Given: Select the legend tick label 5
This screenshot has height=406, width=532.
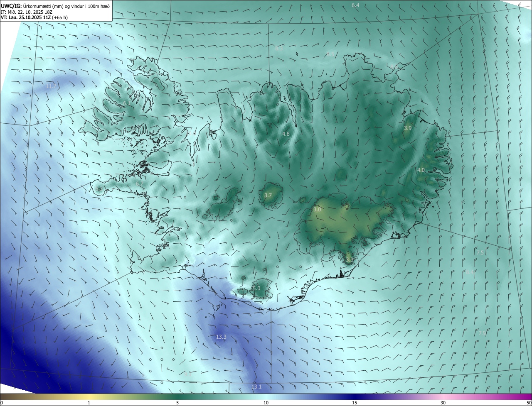Looking at the screenshot, I should (x=177, y=403).
